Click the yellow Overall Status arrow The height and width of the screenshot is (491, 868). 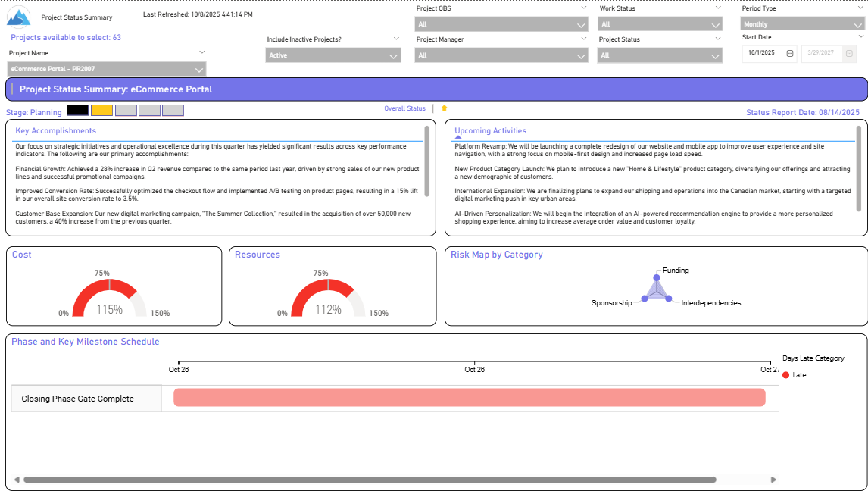pos(445,108)
